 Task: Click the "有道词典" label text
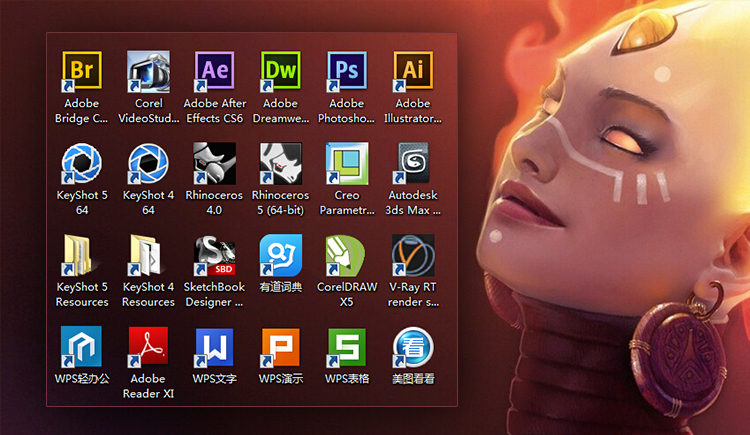point(281,287)
